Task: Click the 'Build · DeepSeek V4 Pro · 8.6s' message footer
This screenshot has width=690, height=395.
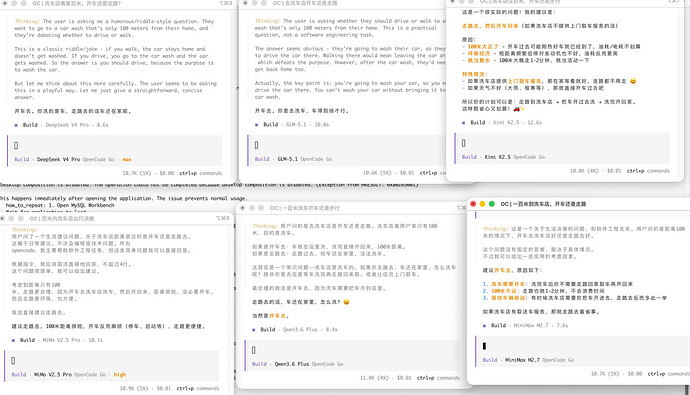Action: point(62,125)
